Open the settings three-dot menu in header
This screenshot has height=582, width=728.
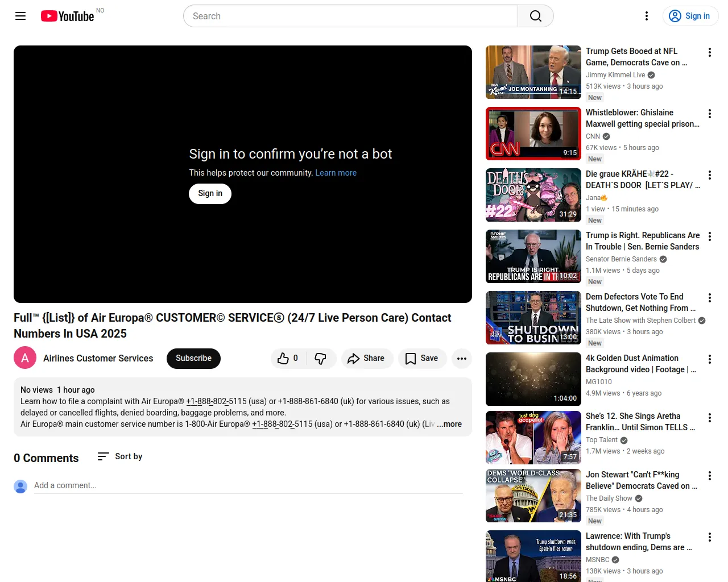tap(647, 16)
